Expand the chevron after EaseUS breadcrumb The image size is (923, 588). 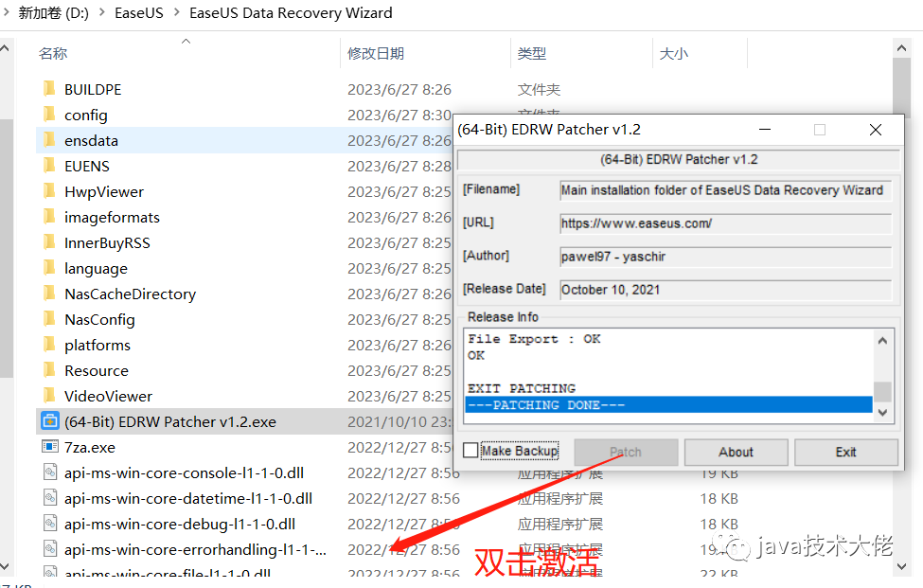[x=177, y=12]
